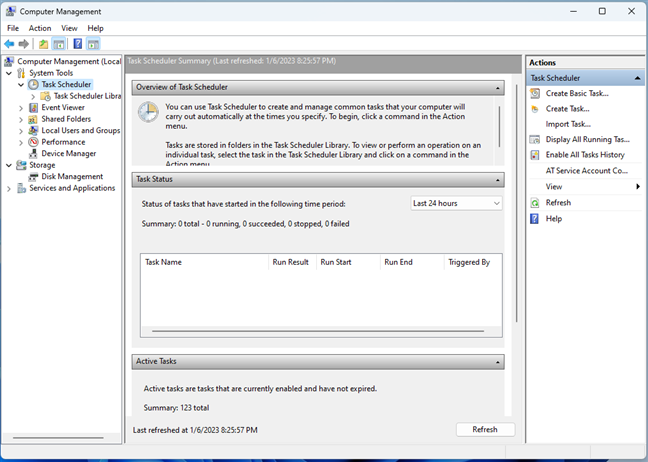648x462 pixels.
Task: Open the View menu in menu bar
Action: [69, 28]
